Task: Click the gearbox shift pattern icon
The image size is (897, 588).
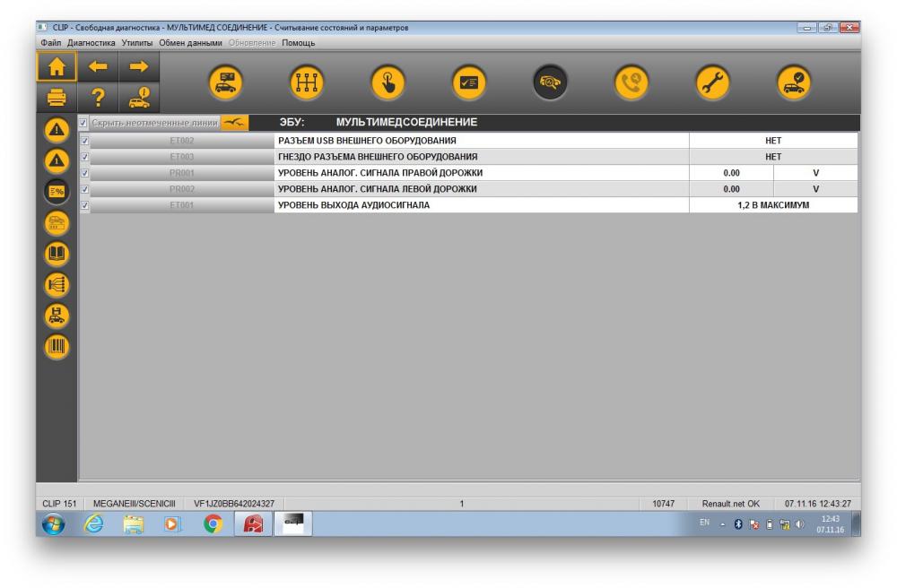Action: pos(307,82)
